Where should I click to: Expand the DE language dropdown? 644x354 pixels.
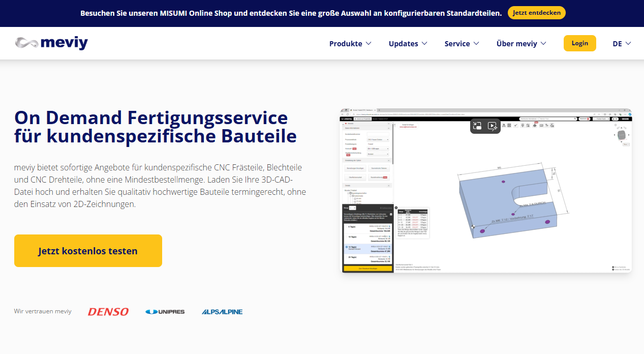(622, 43)
